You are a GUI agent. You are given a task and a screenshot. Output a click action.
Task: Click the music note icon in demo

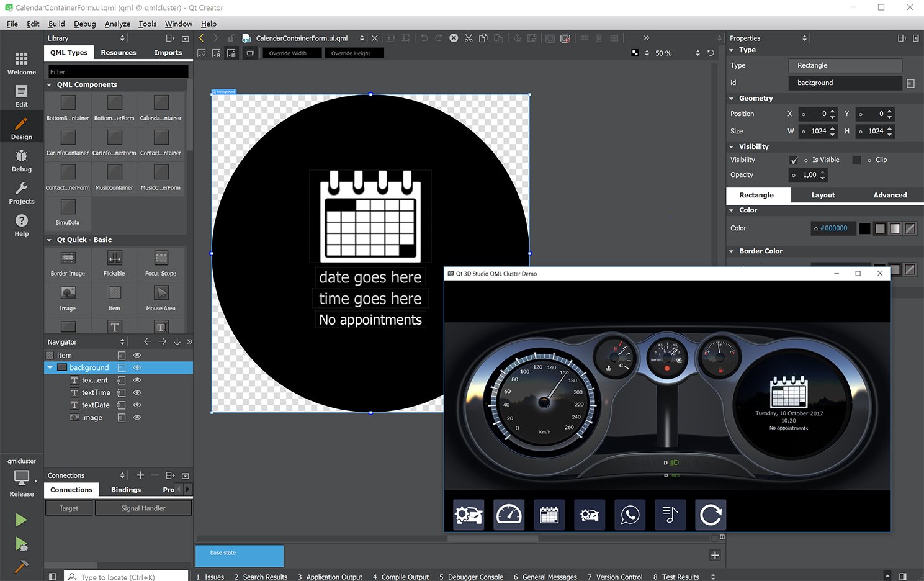point(670,515)
